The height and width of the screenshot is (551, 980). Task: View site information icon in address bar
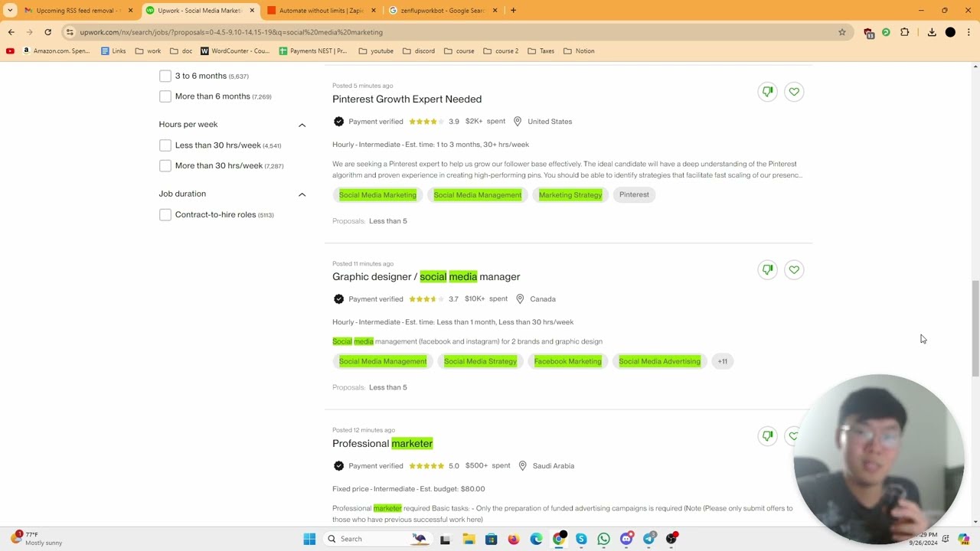pos(70,32)
